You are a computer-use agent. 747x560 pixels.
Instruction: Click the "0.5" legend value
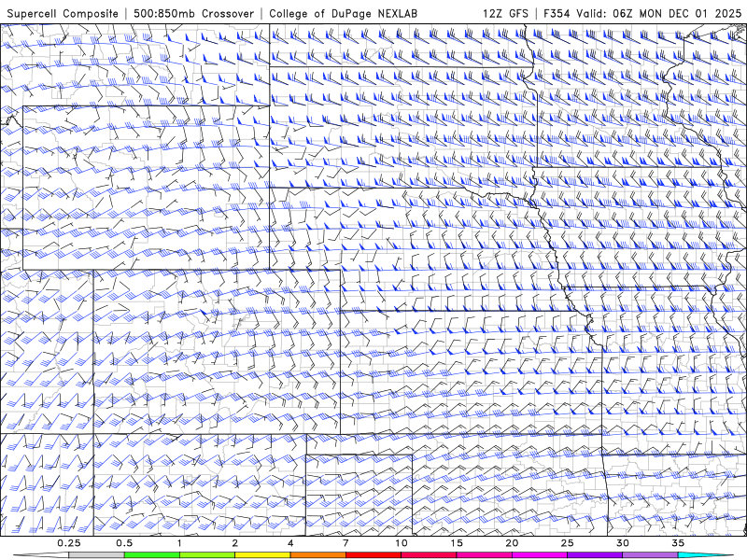[124, 543]
